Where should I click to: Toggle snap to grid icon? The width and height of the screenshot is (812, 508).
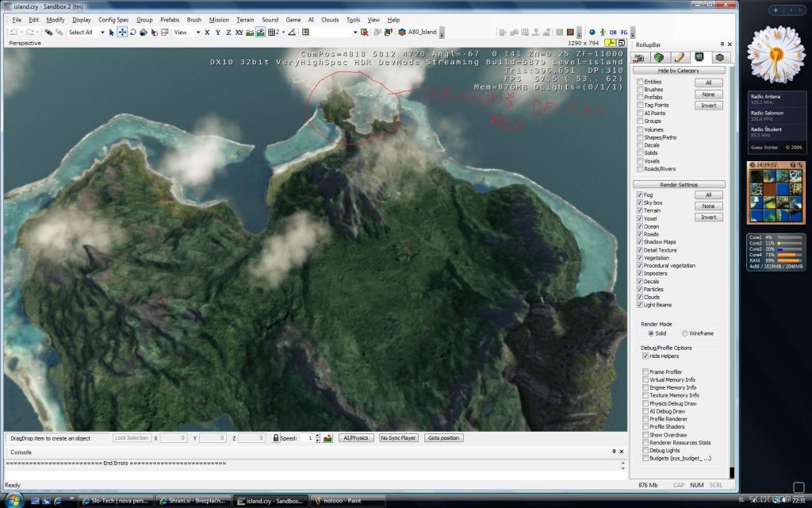coord(272,32)
